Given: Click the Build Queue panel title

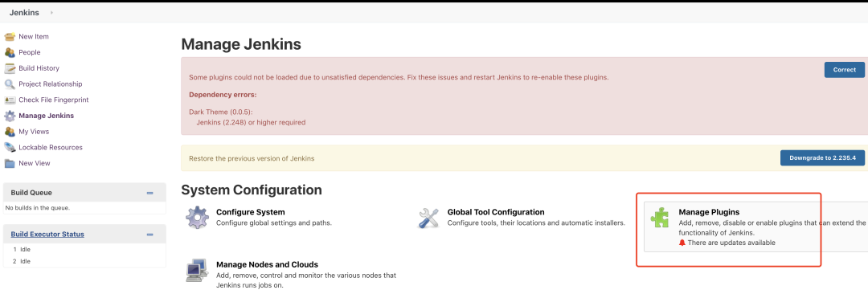Looking at the screenshot, I should pos(31,193).
